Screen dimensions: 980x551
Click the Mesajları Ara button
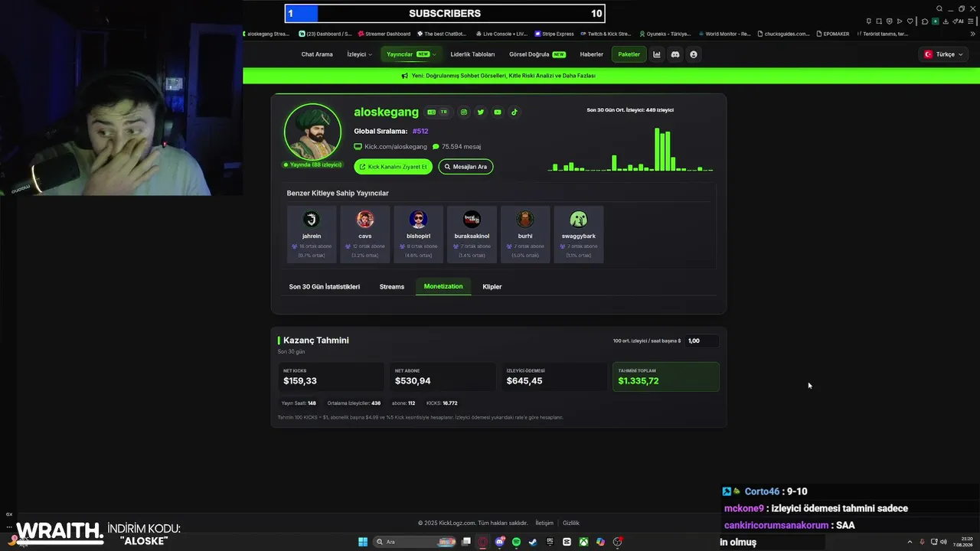tap(465, 167)
